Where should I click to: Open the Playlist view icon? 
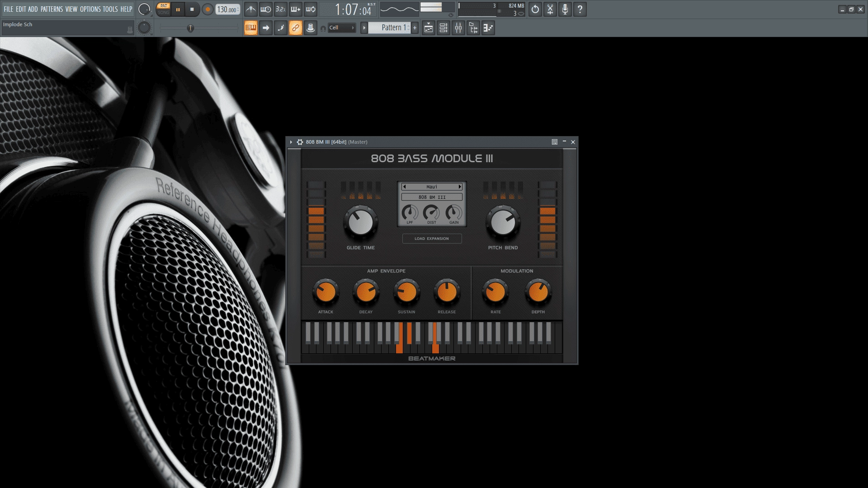coord(429,28)
